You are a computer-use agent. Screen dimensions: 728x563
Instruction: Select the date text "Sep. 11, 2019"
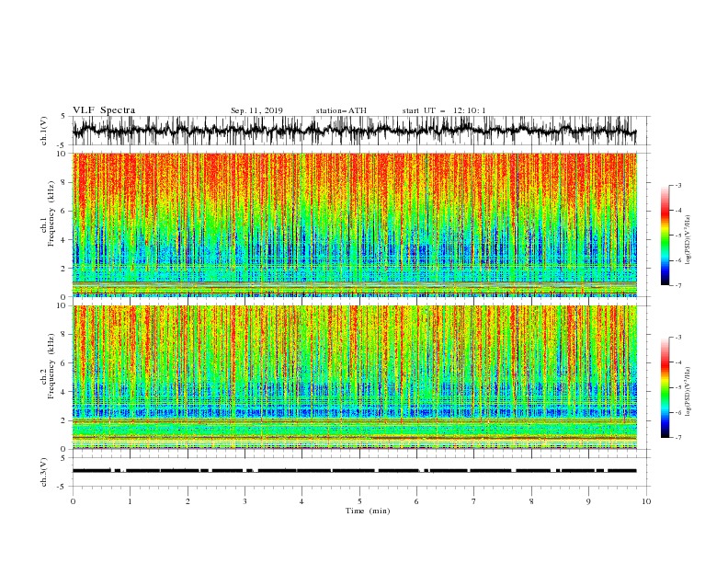point(256,110)
